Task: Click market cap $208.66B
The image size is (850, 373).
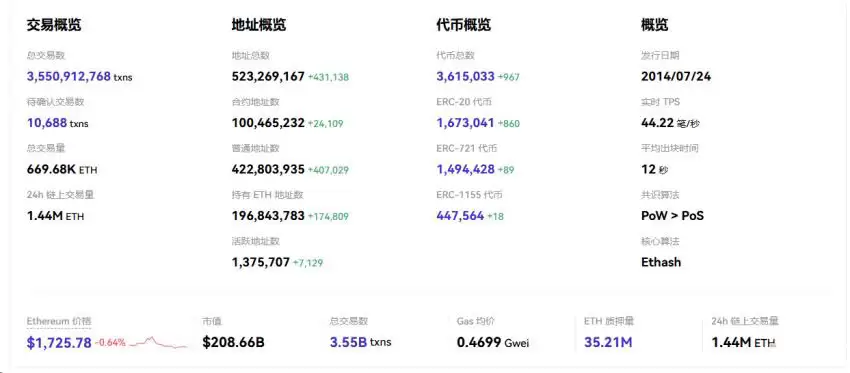Action: [234, 342]
